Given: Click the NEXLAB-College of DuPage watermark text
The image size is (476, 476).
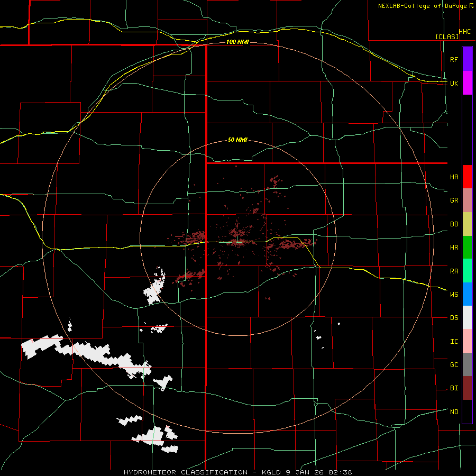Looking at the screenshot, I should point(422,6).
